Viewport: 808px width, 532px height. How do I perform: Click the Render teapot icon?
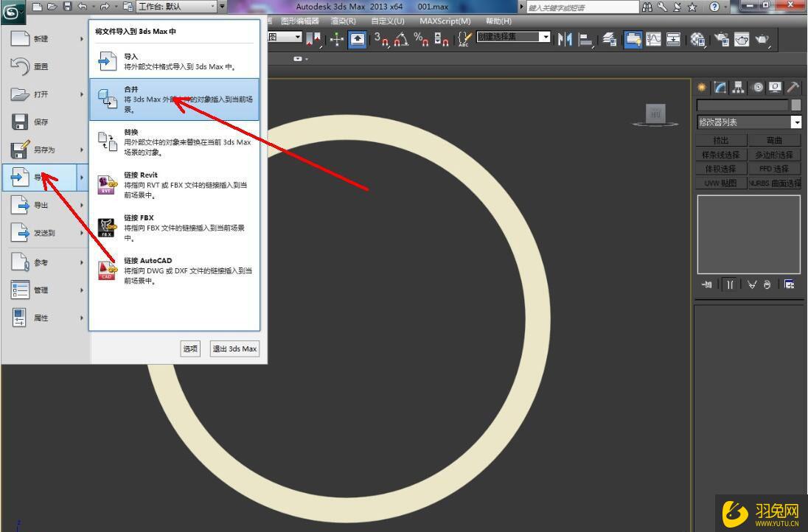tap(762, 40)
